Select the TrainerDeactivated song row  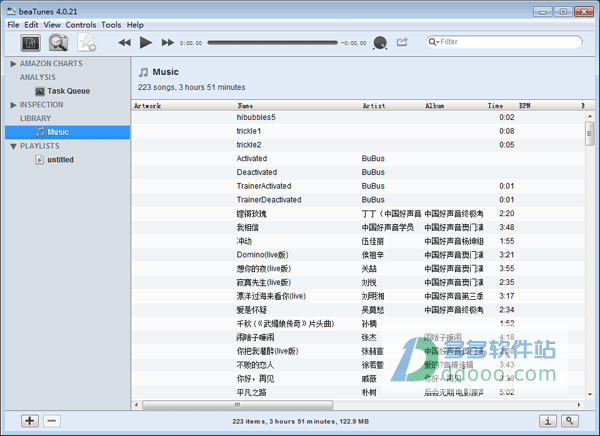[x=359, y=200]
